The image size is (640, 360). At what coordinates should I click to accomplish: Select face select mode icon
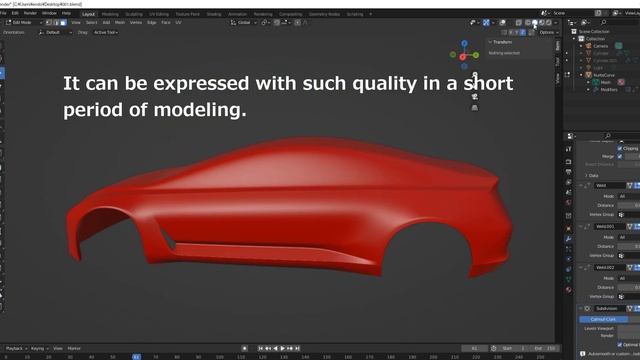pos(63,23)
